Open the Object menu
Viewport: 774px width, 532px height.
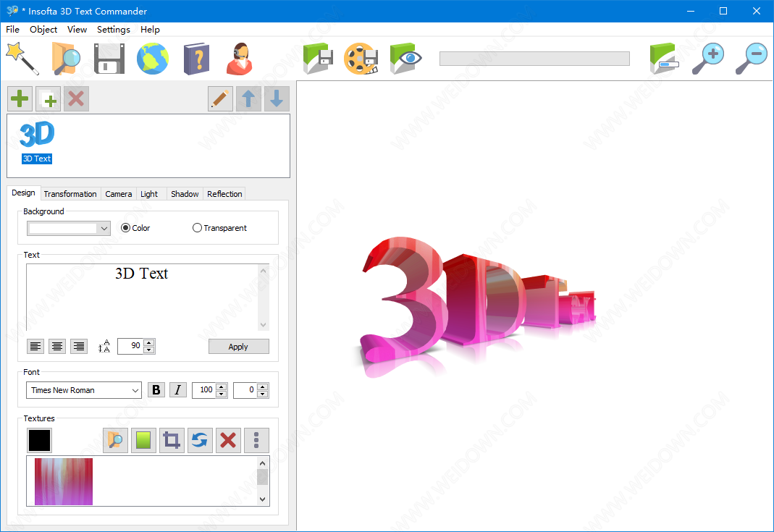point(43,30)
